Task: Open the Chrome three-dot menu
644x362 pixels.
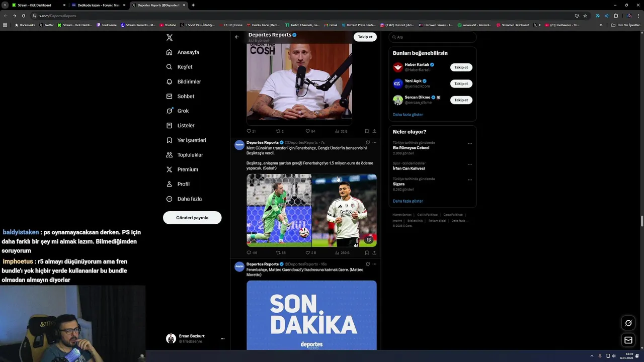Action: pos(638,16)
